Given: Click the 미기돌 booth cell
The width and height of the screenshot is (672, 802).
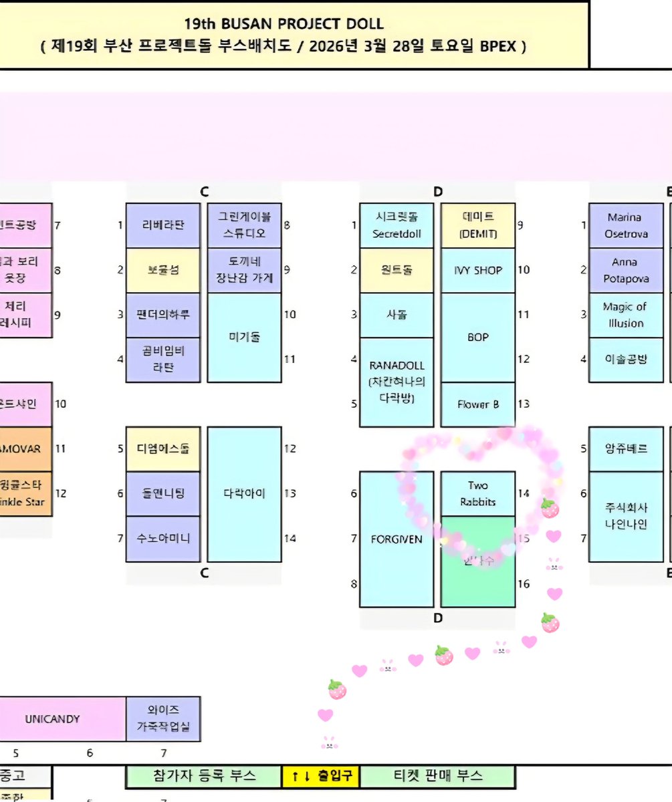Looking at the screenshot, I should tap(245, 338).
